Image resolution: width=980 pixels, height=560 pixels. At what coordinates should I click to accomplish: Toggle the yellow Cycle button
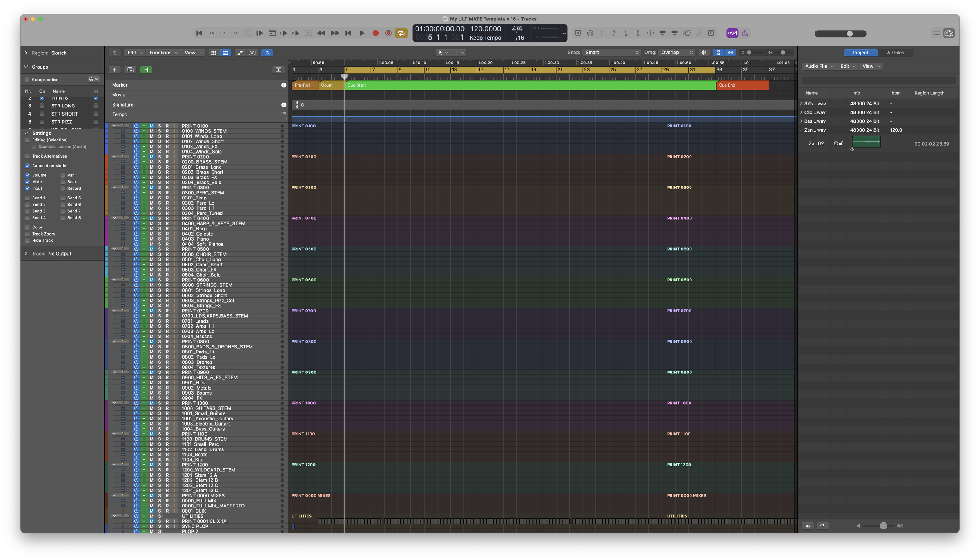401,33
